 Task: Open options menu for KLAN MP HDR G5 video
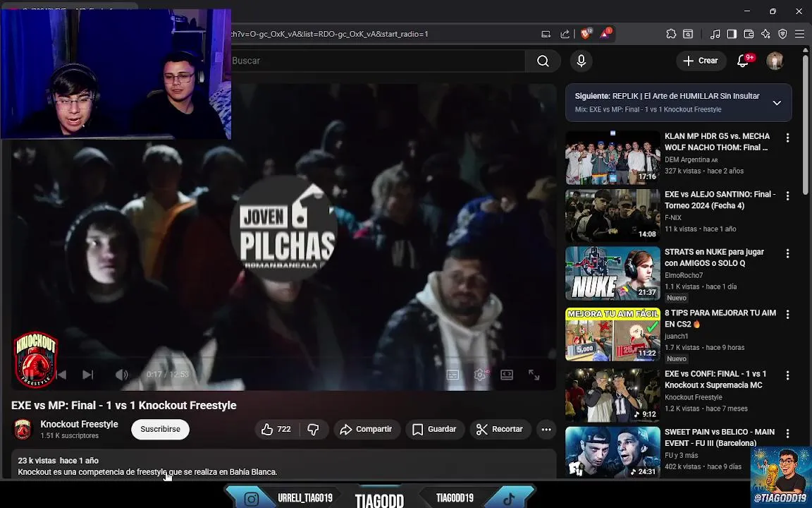(787, 138)
